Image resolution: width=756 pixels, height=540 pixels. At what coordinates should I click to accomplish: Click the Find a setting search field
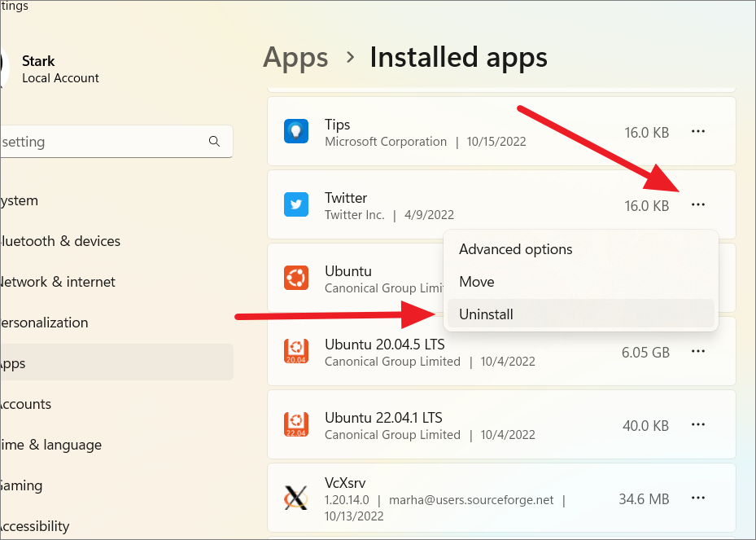pos(116,142)
